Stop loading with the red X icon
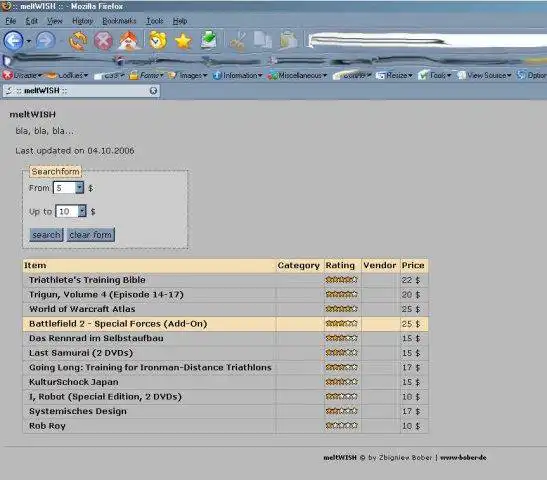The width and height of the screenshot is (547, 480). pos(103,41)
